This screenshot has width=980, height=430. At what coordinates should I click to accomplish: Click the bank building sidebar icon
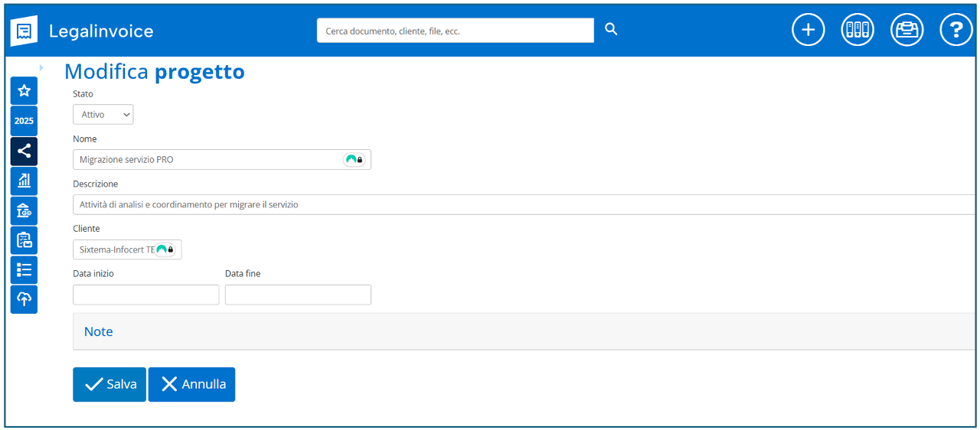point(24,210)
